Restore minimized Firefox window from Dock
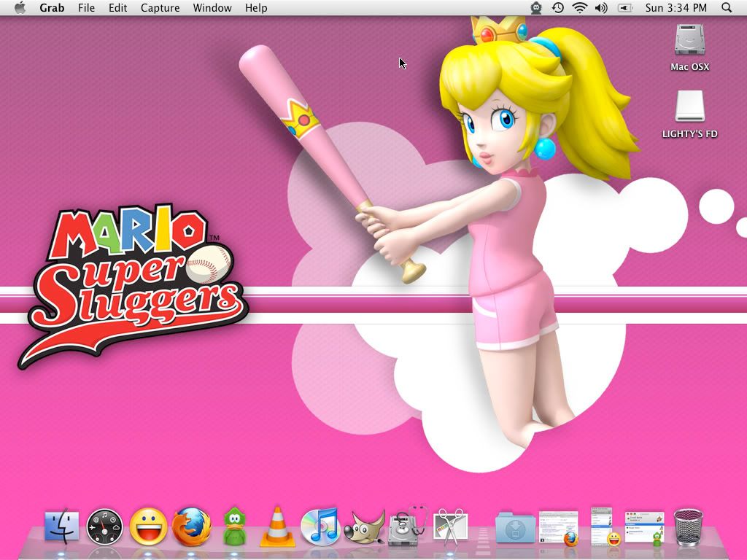Screen dimensions: 747x560 tap(559, 528)
